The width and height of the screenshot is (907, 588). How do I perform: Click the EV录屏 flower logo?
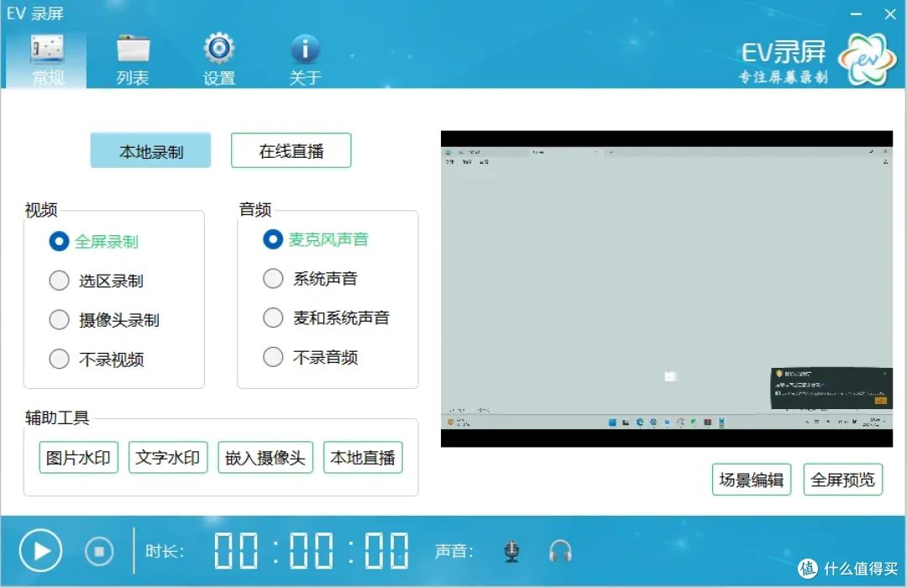(x=867, y=59)
